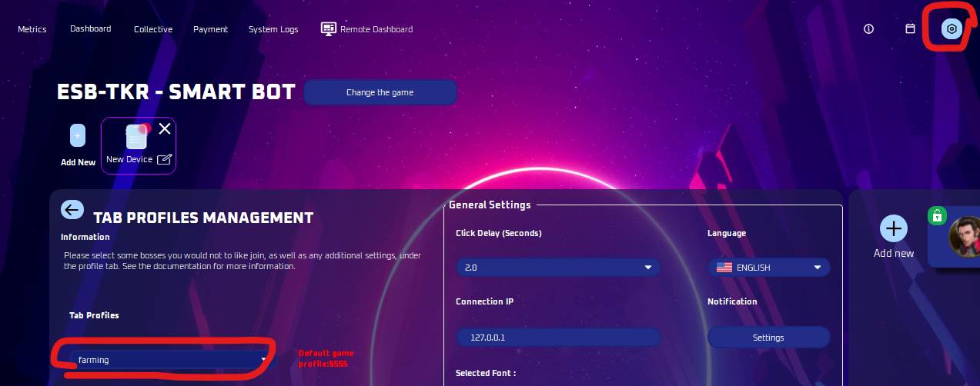Click the Add New device plus icon
Image resolution: width=980 pixels, height=386 pixels.
[x=78, y=135]
